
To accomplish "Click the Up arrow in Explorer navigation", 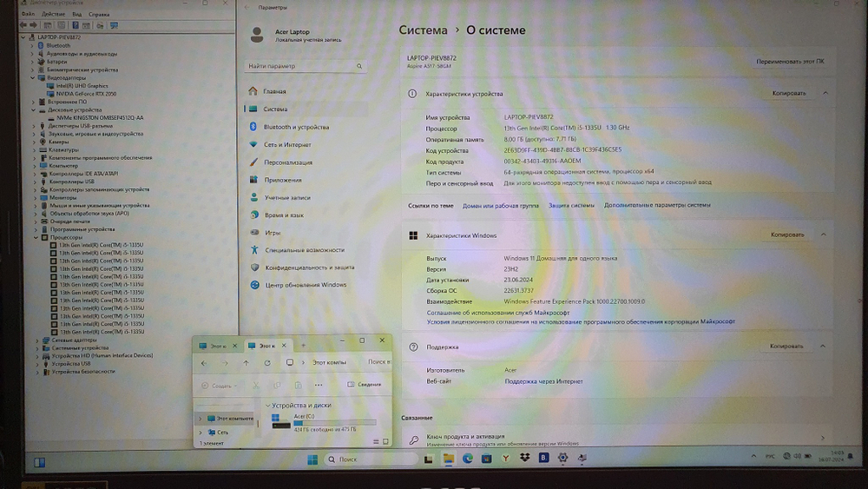I will [x=246, y=363].
